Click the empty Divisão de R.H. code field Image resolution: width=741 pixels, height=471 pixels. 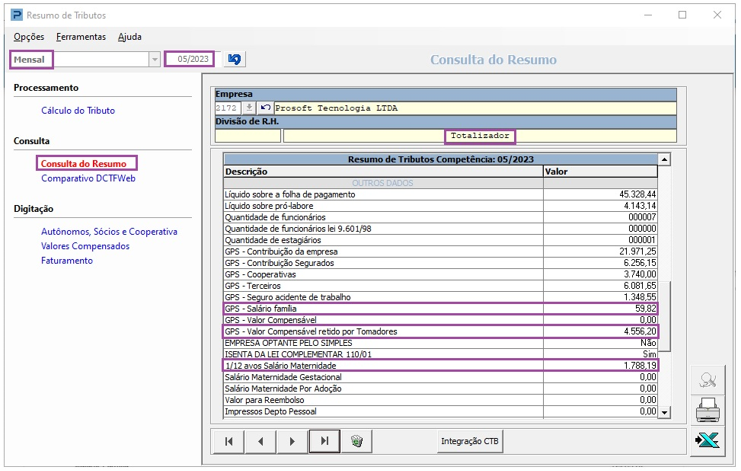point(248,136)
